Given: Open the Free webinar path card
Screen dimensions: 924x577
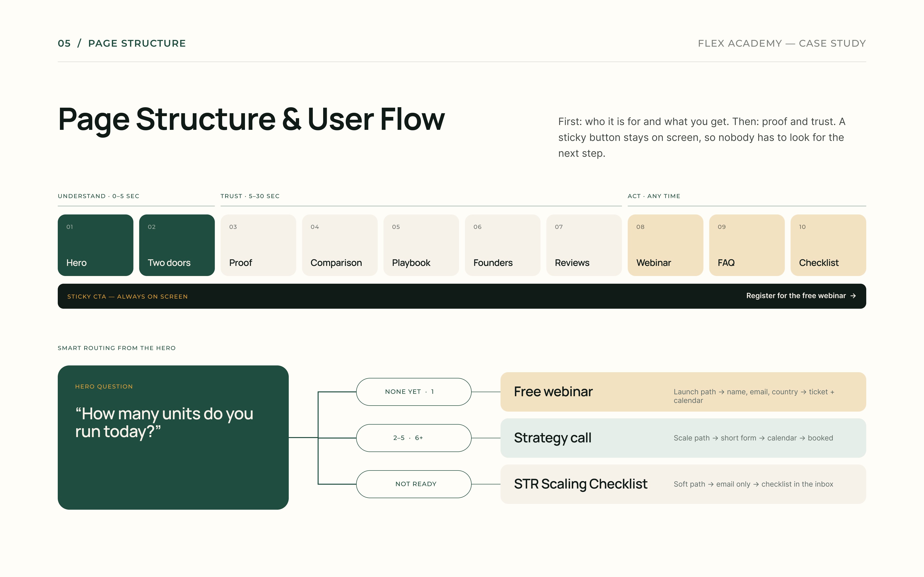Looking at the screenshot, I should pos(683,392).
